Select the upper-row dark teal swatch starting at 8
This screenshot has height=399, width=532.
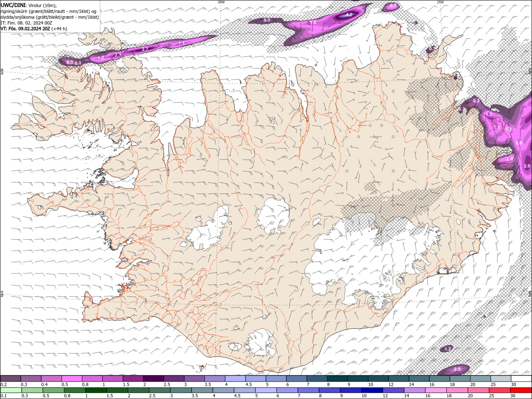click(337, 379)
